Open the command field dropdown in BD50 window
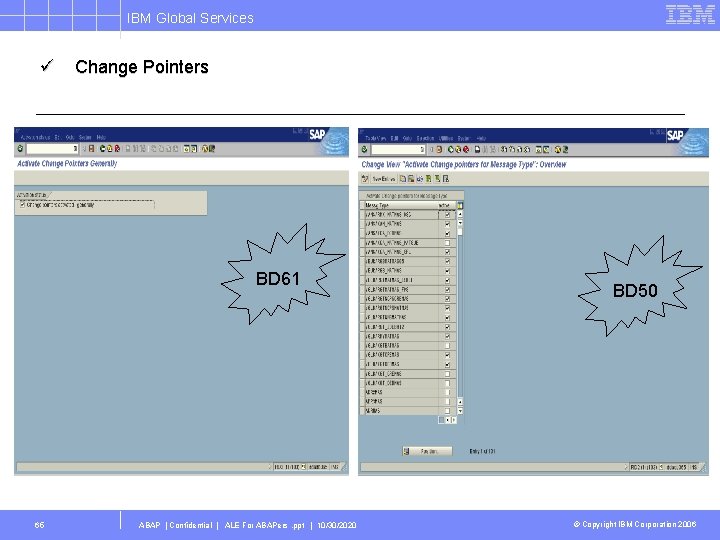Viewport: 720px width, 540px height. (422, 149)
